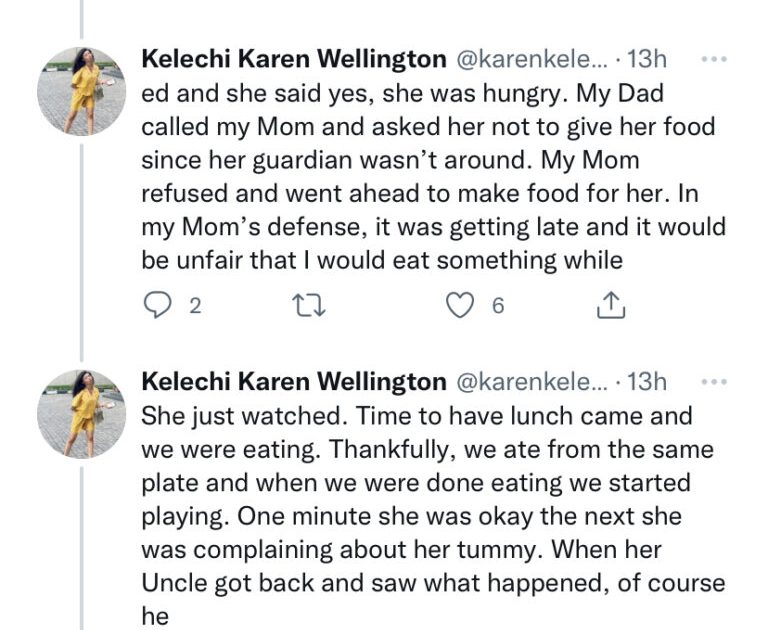Open more options on 'She just watched' tweet

click(x=713, y=382)
